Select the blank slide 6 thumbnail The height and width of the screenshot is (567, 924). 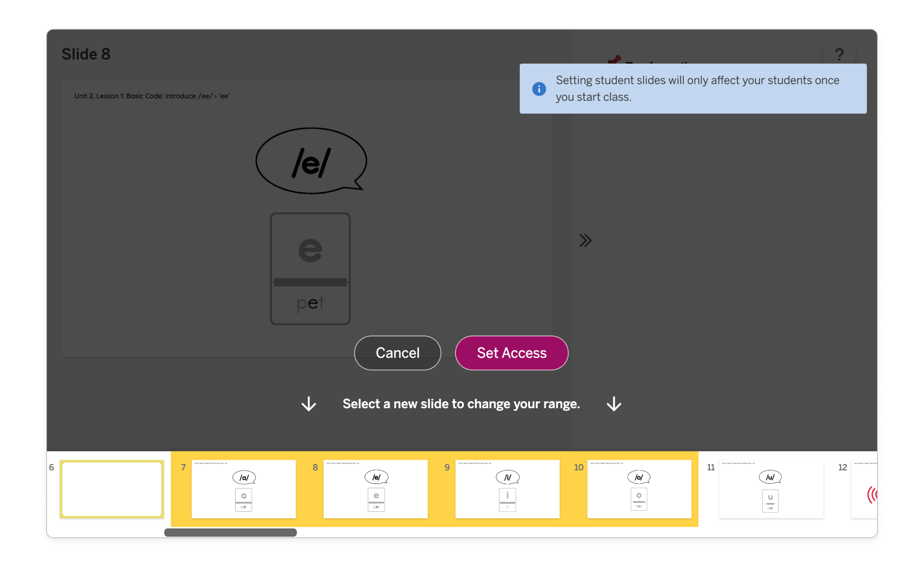pyautogui.click(x=112, y=489)
